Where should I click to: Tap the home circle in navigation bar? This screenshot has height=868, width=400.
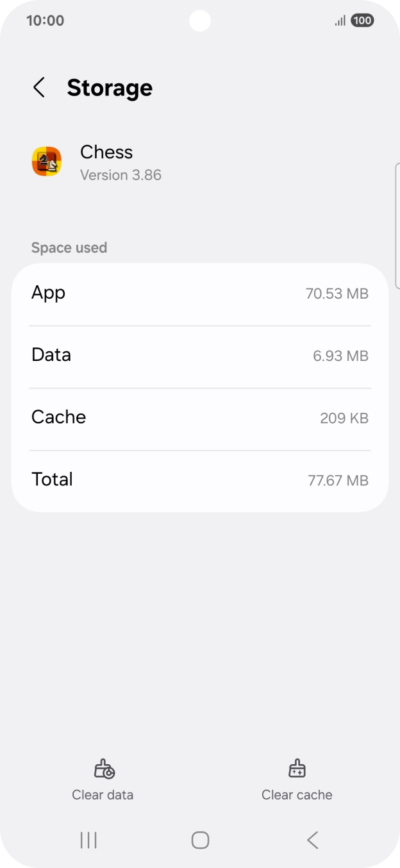click(x=200, y=840)
